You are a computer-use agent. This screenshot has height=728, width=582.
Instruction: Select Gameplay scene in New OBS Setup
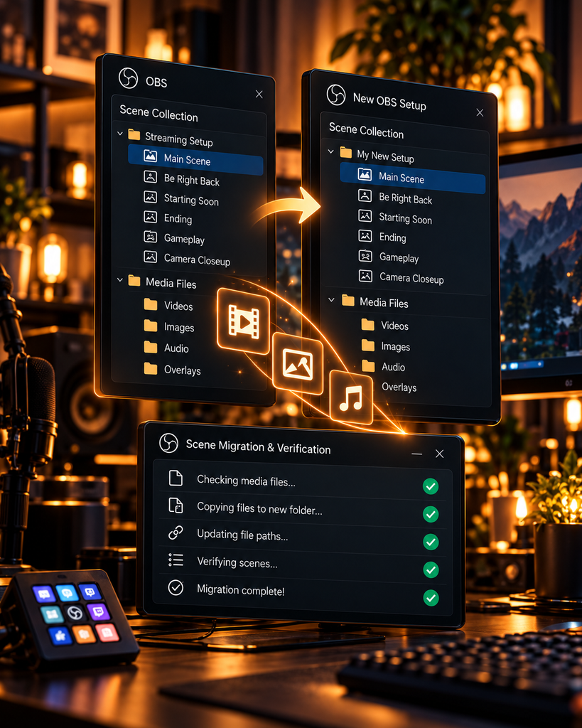tap(399, 257)
